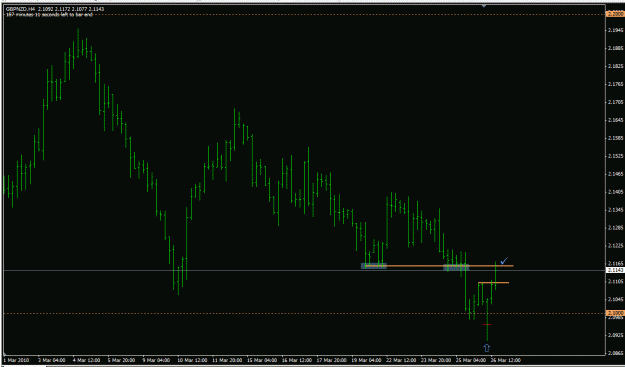Screen dimensions: 625x367
Task: Click the current price label 2.1143
Action: (615, 270)
